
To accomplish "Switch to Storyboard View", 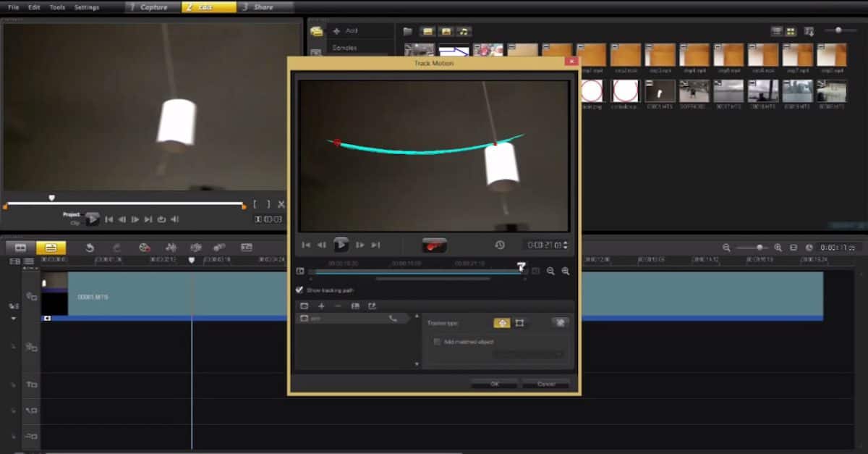I will coord(20,248).
